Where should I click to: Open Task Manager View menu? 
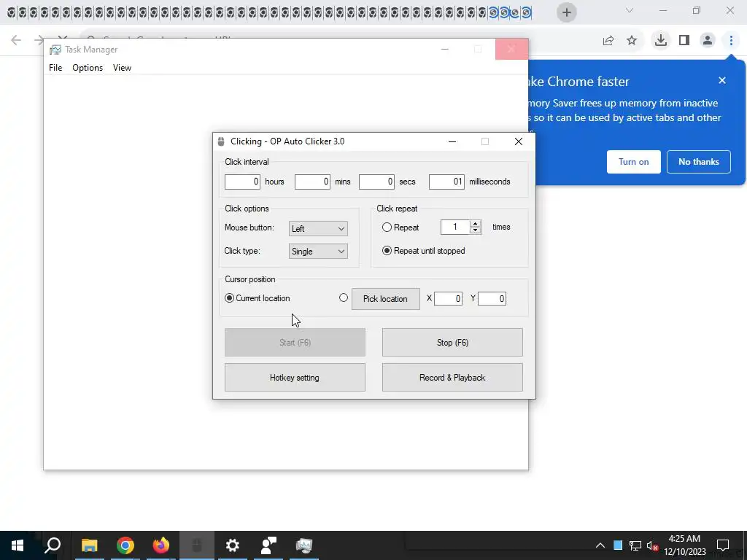tap(122, 68)
